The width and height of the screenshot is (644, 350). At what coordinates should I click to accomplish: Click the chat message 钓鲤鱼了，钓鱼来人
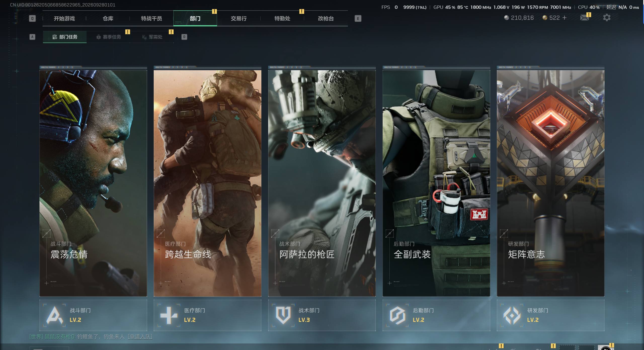click(x=101, y=336)
